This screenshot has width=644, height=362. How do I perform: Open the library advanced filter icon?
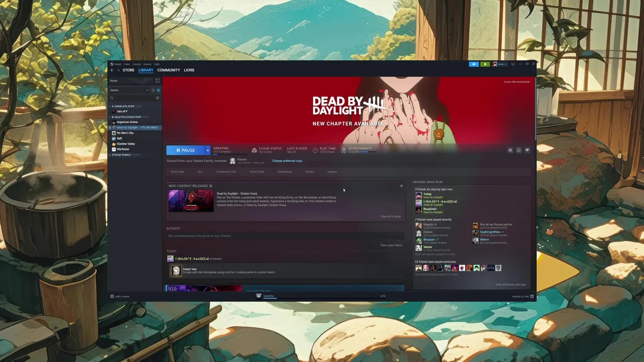(x=157, y=98)
